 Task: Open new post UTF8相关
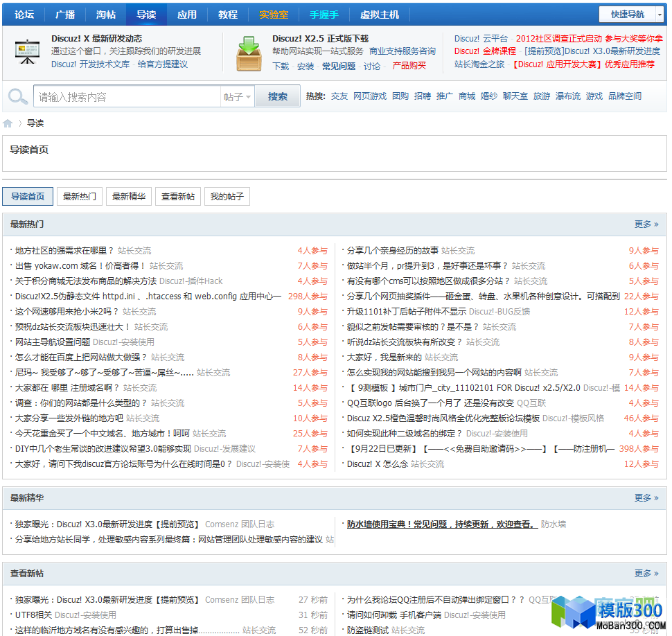pyautogui.click(x=33, y=615)
